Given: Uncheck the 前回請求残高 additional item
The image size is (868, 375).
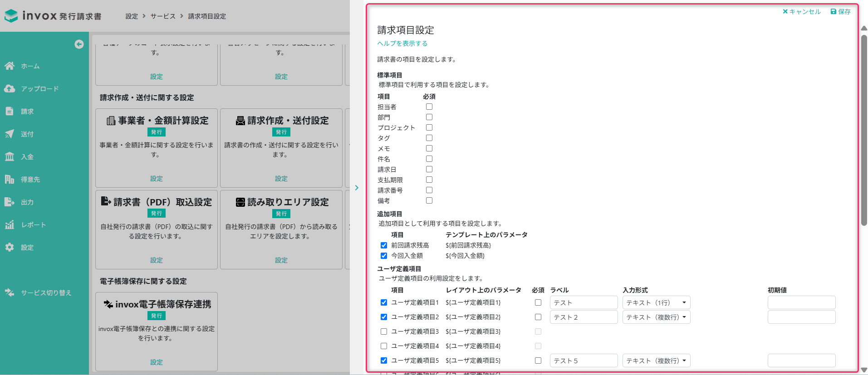Looking at the screenshot, I should (x=384, y=245).
